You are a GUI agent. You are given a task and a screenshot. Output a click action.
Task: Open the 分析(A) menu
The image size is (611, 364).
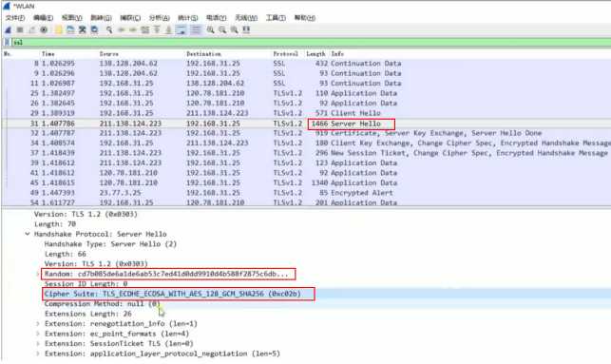159,18
